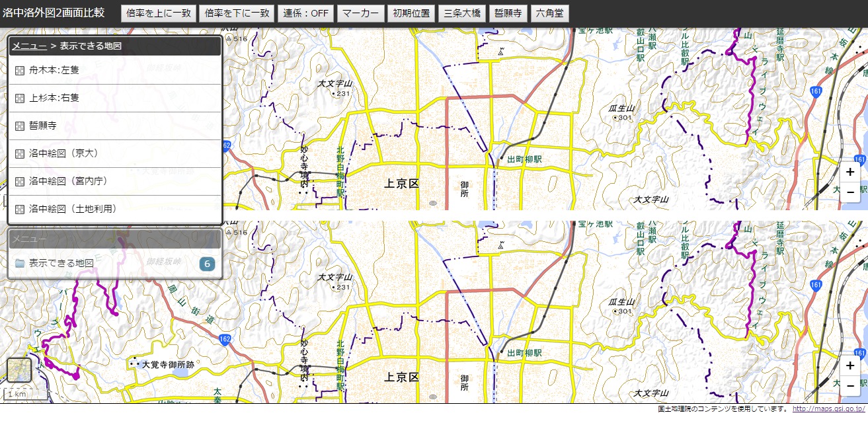Image resolution: width=868 pixels, height=425 pixels.
Task: Select the 洛中絵図（土地利用） map layer
Action: tap(114, 209)
